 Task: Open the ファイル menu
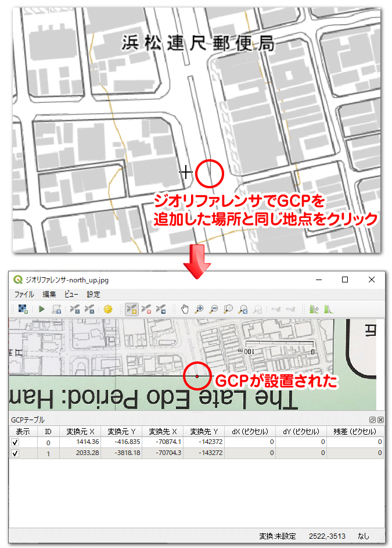24,294
